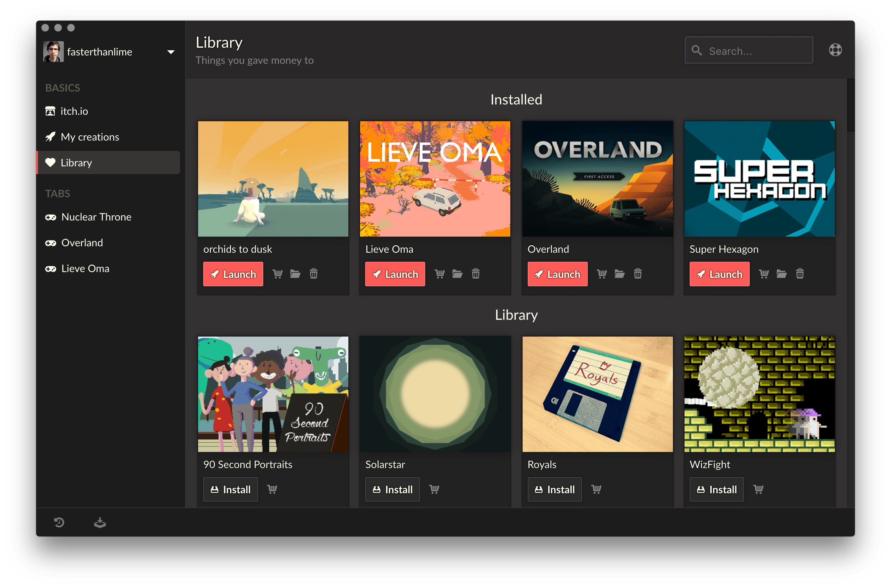Select the My Creations sidebar link
Image resolution: width=891 pixels, height=588 pixels.
(x=91, y=136)
